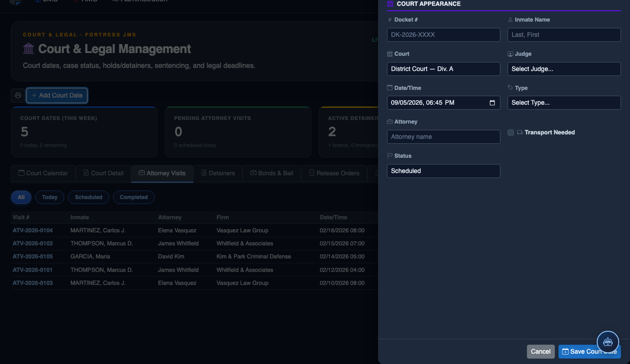Click the Docket # input field
Screen dimensions: 630x364
443,35
